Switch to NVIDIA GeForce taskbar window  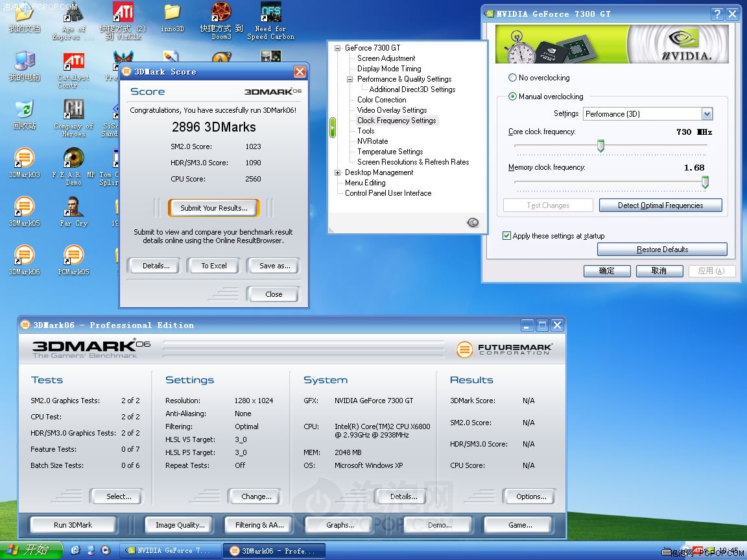point(170,550)
